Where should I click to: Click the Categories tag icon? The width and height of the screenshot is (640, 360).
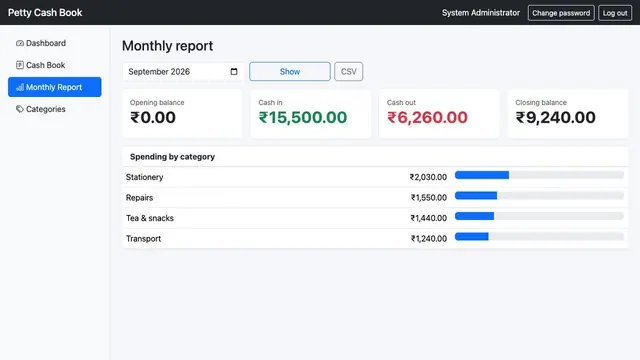point(20,109)
